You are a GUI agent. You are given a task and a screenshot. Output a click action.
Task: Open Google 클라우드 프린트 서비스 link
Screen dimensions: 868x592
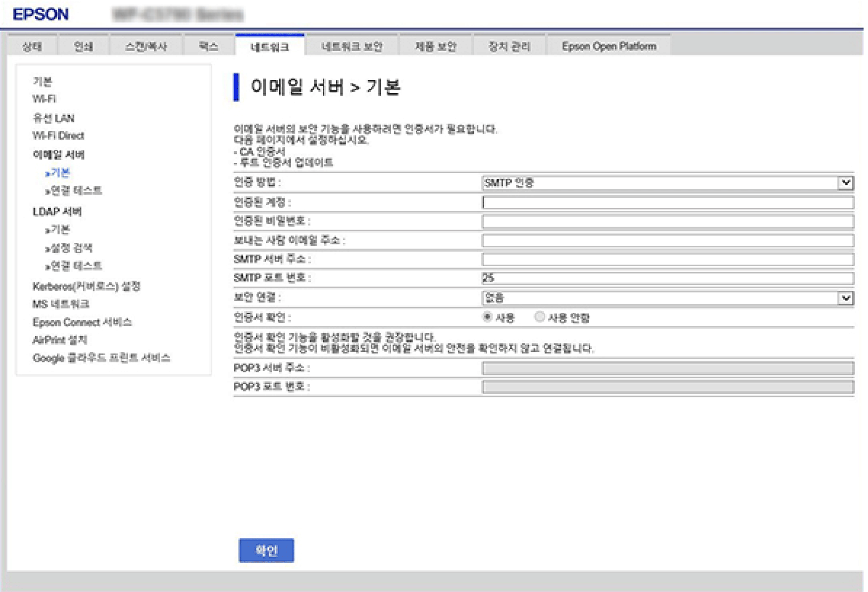pos(101,358)
